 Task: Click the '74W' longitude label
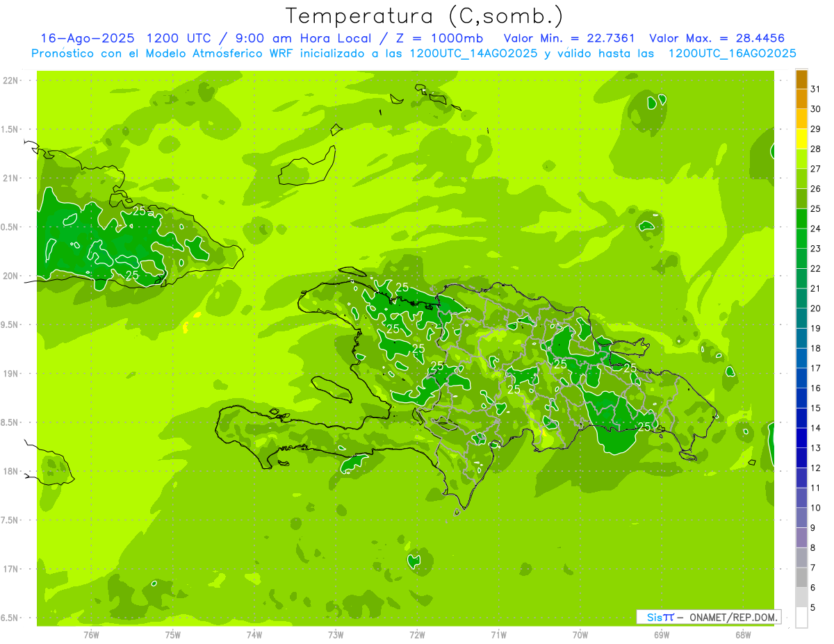[x=254, y=634]
